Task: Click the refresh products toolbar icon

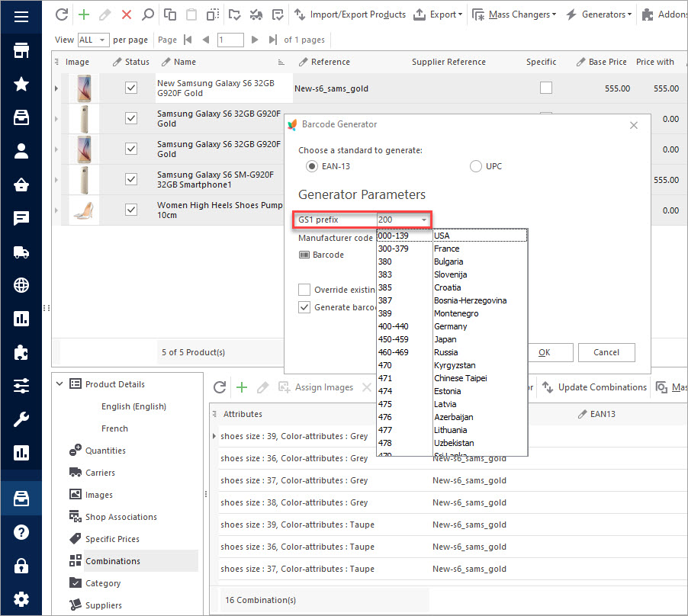Action: pyautogui.click(x=63, y=14)
